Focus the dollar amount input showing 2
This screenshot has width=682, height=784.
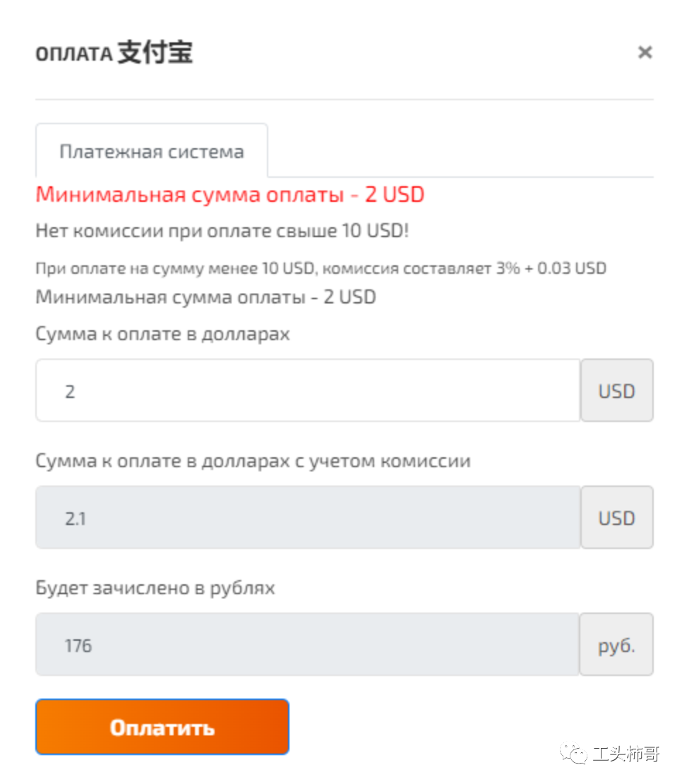[x=308, y=391]
